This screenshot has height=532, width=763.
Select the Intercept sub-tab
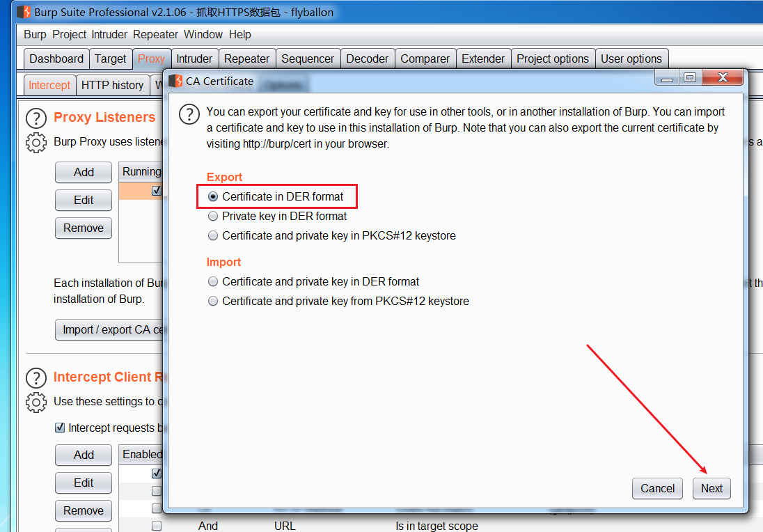tap(49, 85)
